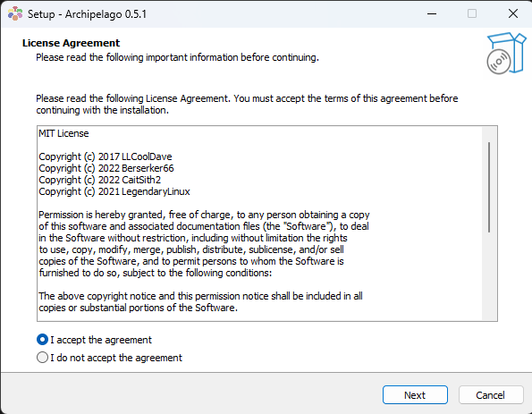Select 'I accept the agreement' radio button

pos(42,340)
